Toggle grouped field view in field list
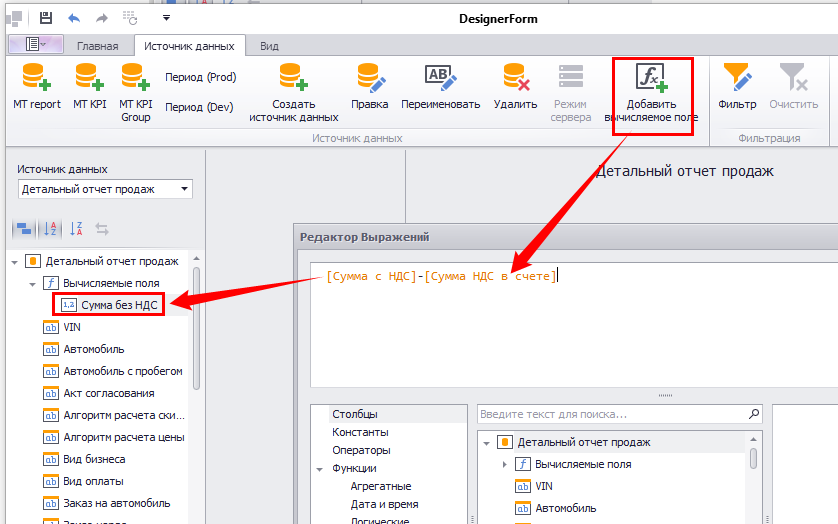This screenshot has width=838, height=524. pos(23,229)
